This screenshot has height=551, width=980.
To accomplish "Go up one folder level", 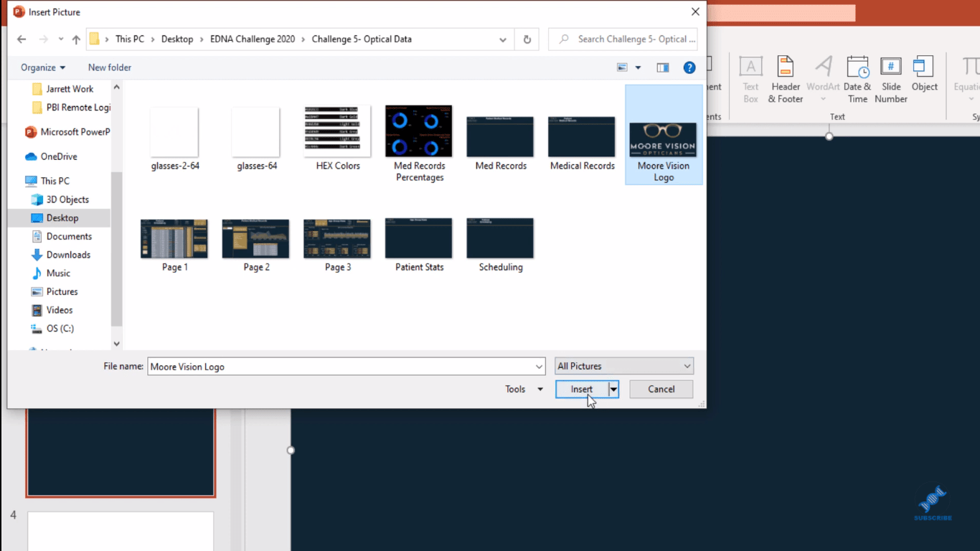I will pos(76,39).
